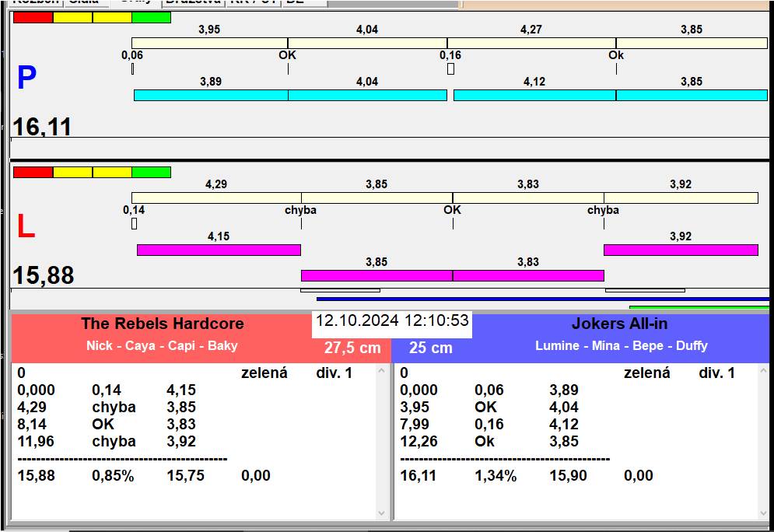Select the cyan 3,89 bar in lane P
This screenshot has width=774, height=532.
[x=212, y=95]
